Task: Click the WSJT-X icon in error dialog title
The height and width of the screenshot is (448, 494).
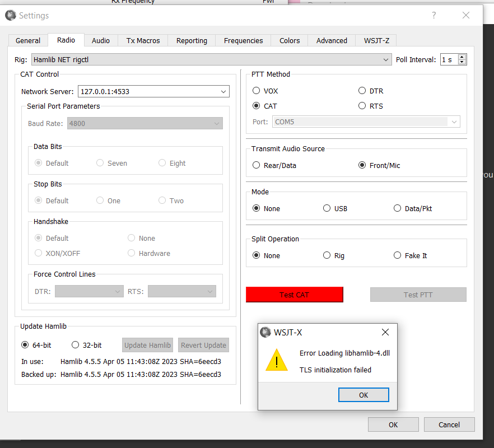Action: point(265,332)
